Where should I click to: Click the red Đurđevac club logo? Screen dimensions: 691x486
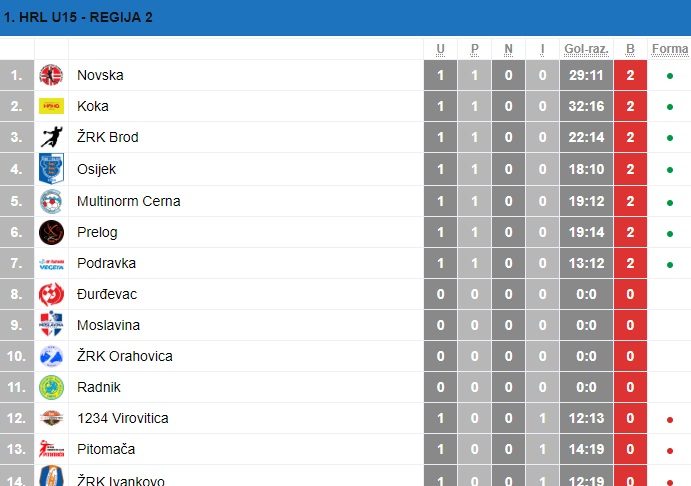point(51,294)
